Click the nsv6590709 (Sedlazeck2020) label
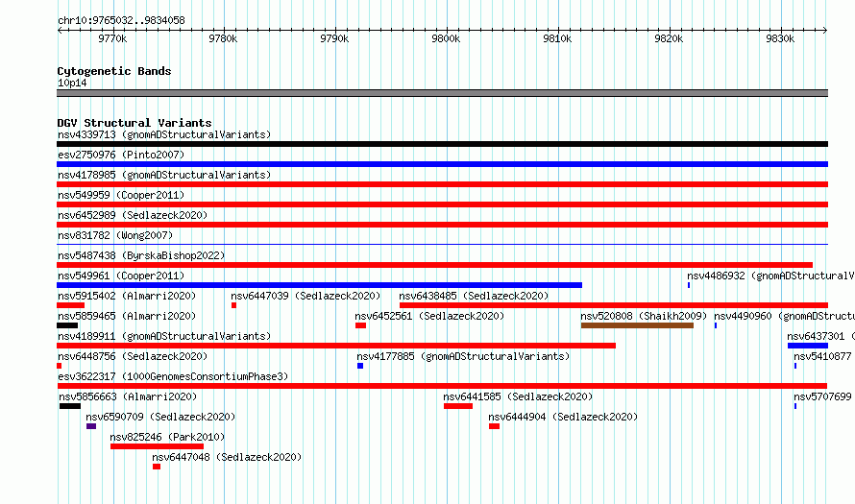 (x=160, y=417)
